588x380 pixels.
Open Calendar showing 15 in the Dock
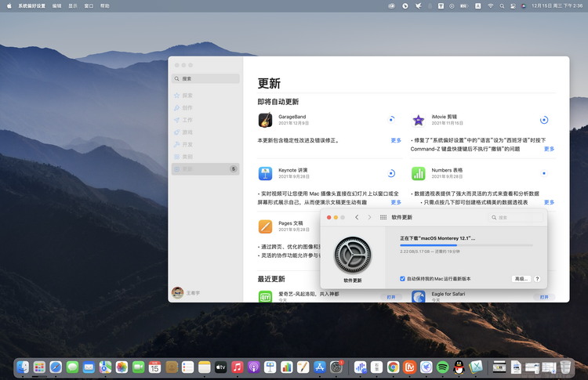(154, 367)
